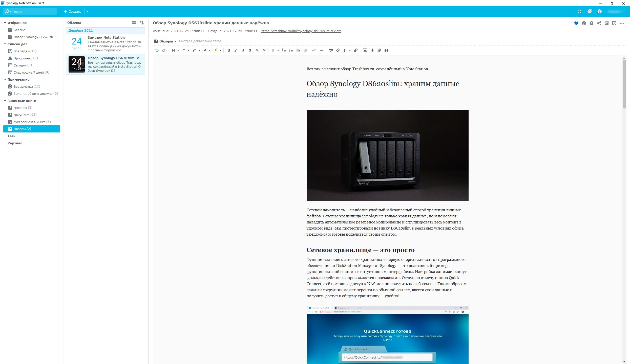Apply the current font color

(x=205, y=50)
